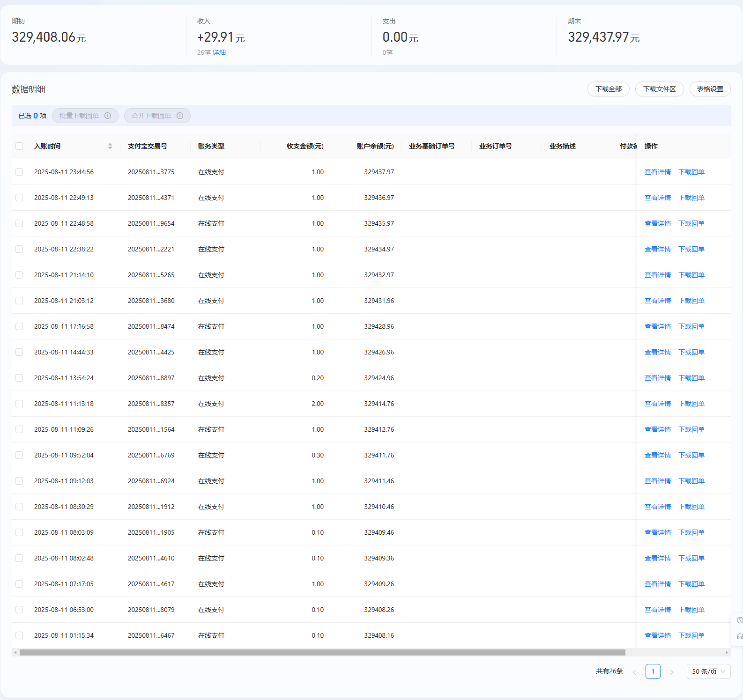Click the 账务类型 column header
The width and height of the screenshot is (743, 700).
tap(211, 146)
